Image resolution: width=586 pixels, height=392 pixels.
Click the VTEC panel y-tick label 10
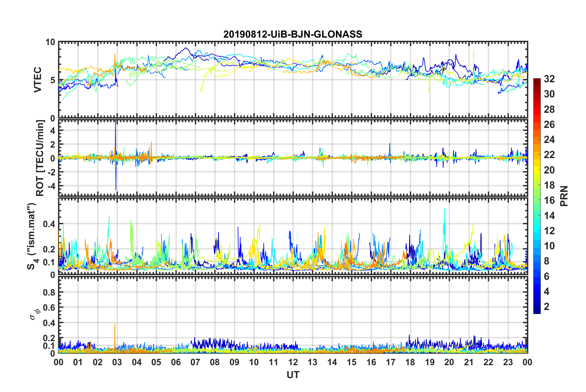pos(50,42)
